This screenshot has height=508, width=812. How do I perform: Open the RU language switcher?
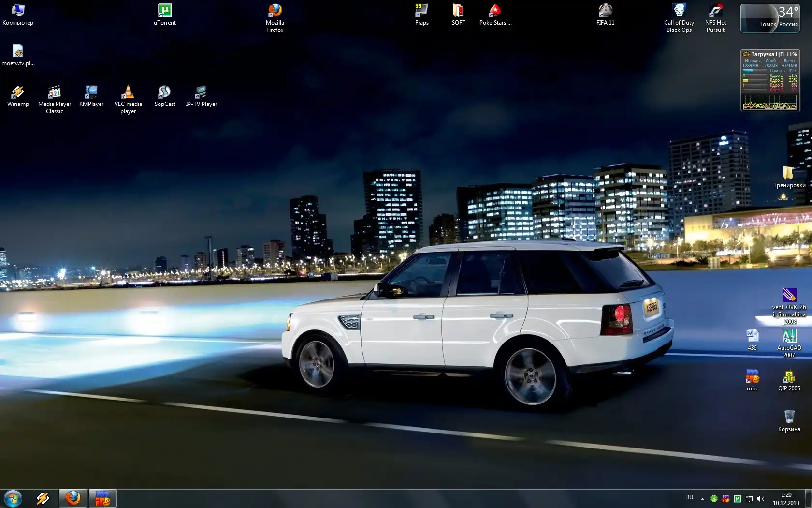689,497
